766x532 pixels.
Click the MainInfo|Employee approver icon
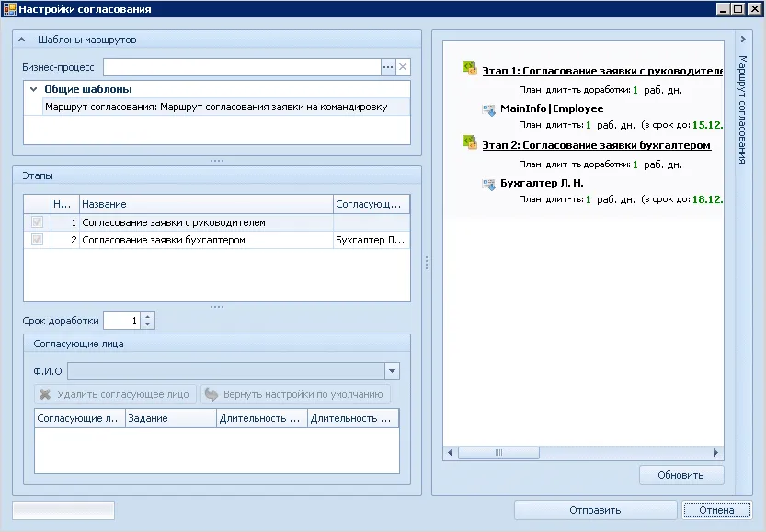click(x=489, y=109)
